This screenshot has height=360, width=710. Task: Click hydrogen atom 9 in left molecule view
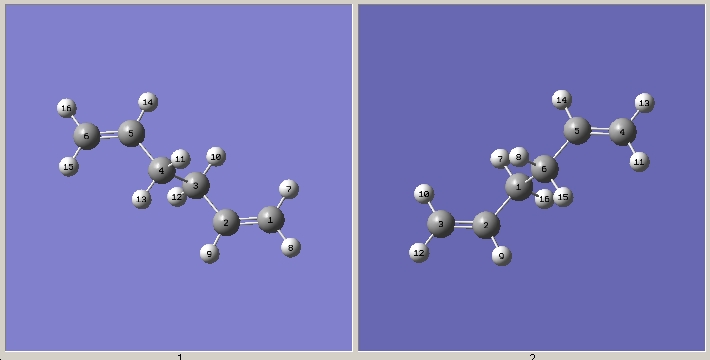click(x=209, y=254)
